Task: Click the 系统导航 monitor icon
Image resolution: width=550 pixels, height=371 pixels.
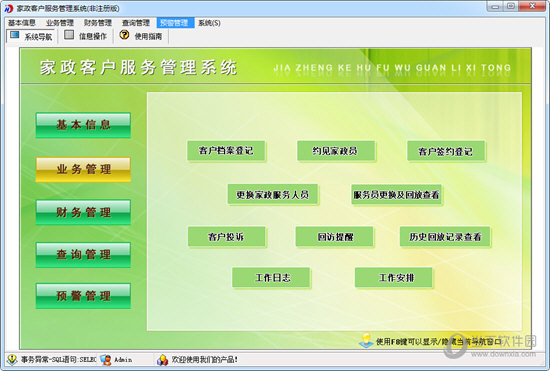Action: 14,35
